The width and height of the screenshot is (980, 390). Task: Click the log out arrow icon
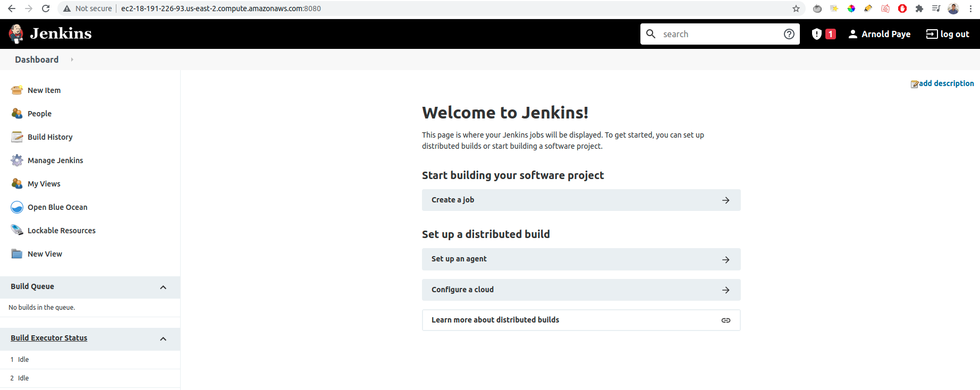click(x=932, y=34)
